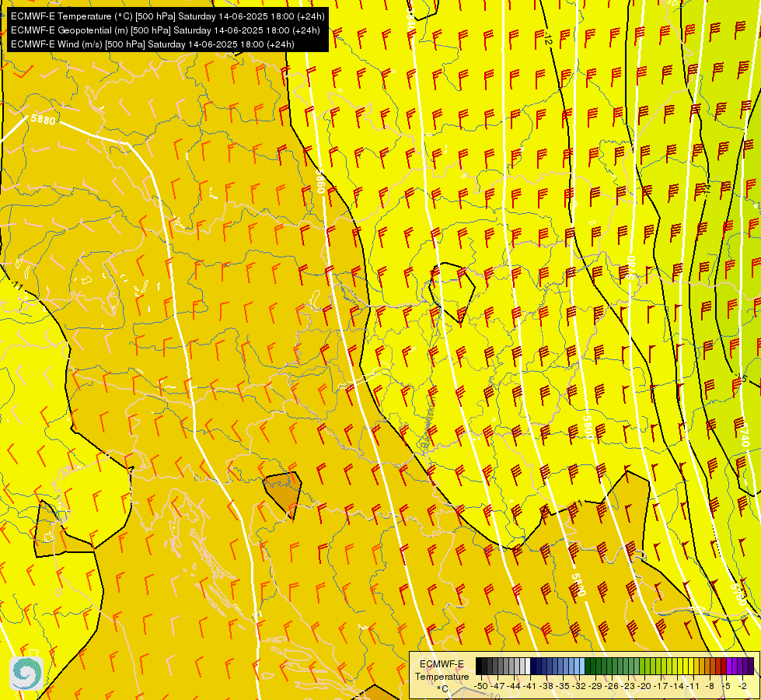Click the -17 tick label in the legend
The height and width of the screenshot is (700, 761).
[661, 686]
